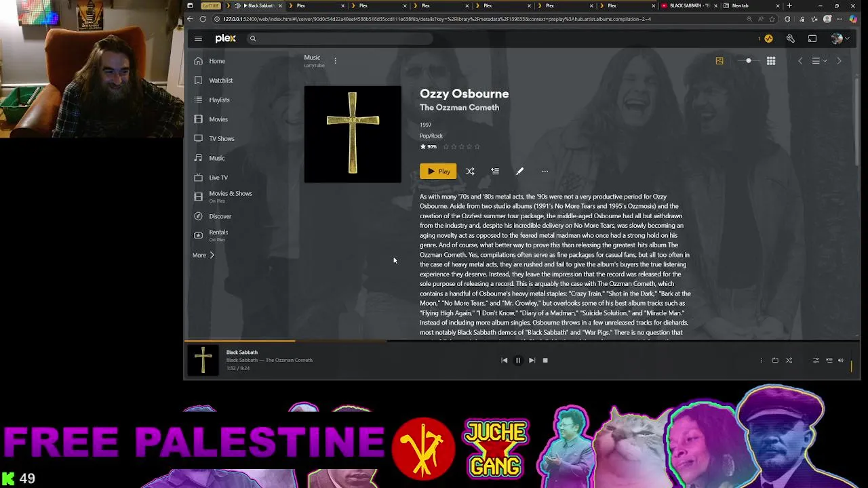The image size is (868, 488).
Task: Mute the player volume icon
Action: [x=841, y=361]
